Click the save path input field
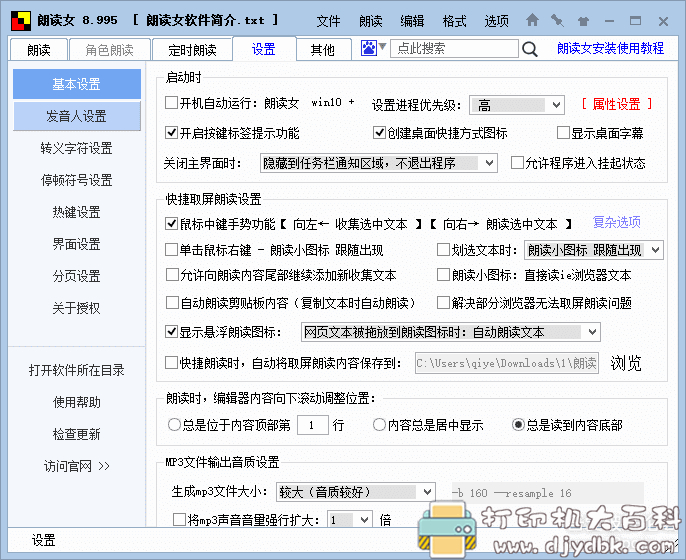Screen dimensions: 686x560 coord(507,364)
